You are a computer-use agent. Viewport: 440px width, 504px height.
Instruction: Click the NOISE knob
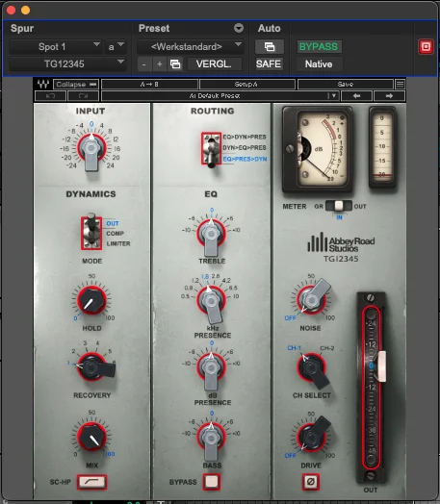pos(311,299)
